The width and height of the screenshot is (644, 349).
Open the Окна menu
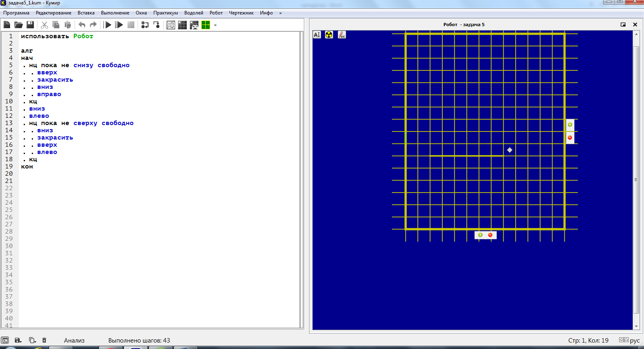[x=141, y=13]
